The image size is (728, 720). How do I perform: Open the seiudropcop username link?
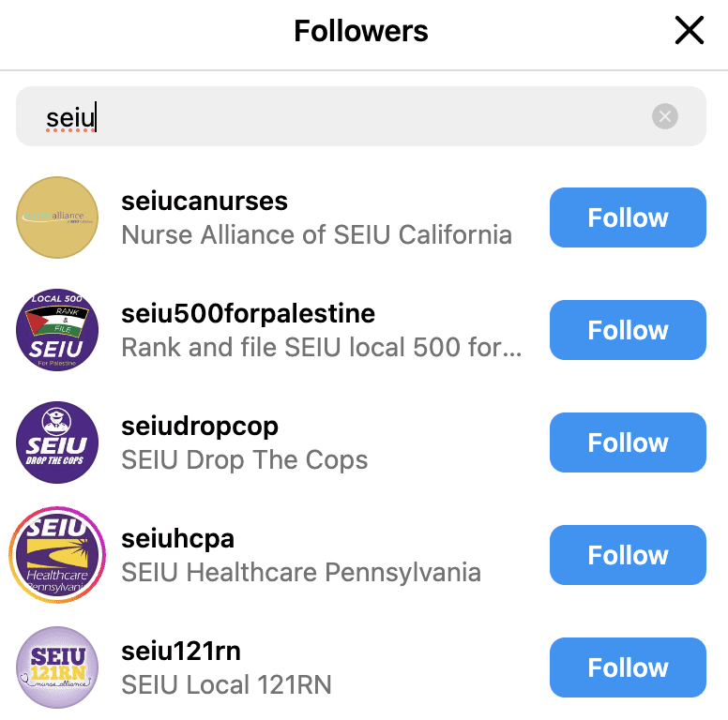tap(200, 427)
